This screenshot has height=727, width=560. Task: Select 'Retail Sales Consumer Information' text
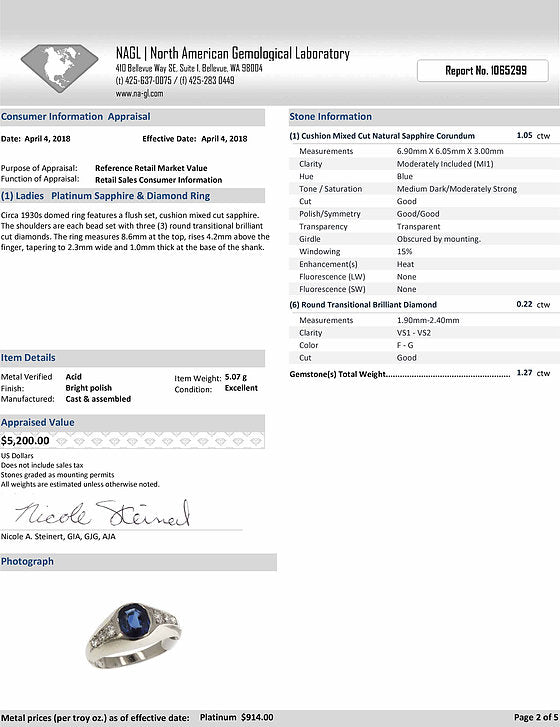pos(159,180)
